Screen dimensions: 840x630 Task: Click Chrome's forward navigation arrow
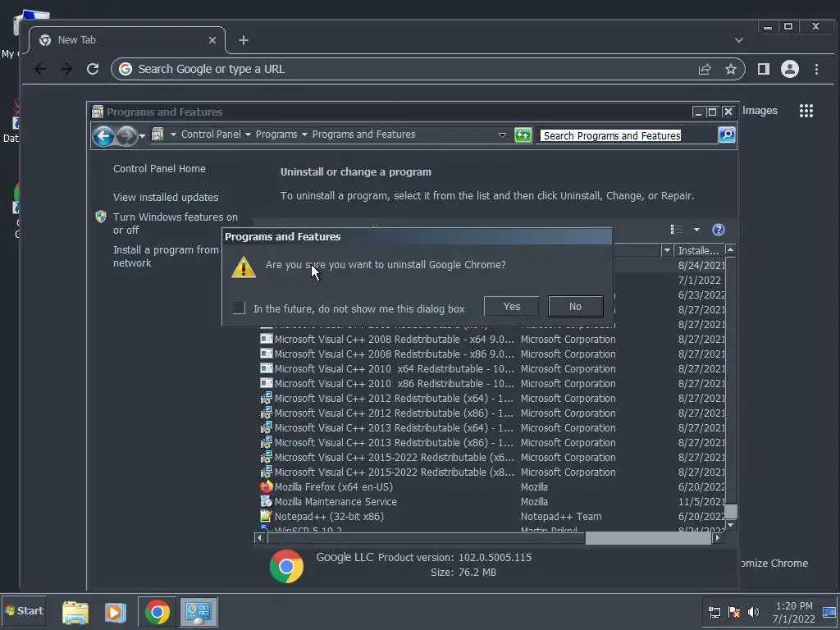pyautogui.click(x=66, y=69)
